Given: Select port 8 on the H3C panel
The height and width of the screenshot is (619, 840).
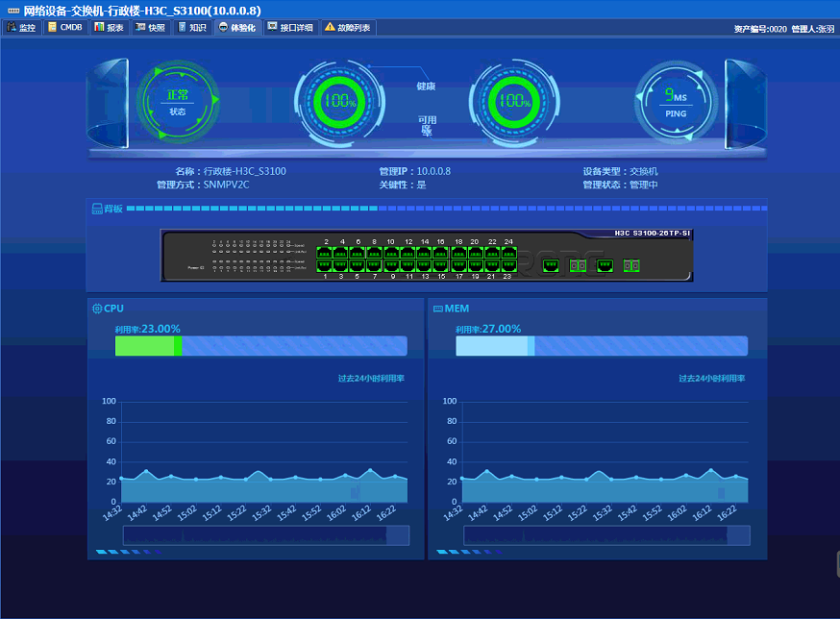Looking at the screenshot, I should click(x=374, y=253).
